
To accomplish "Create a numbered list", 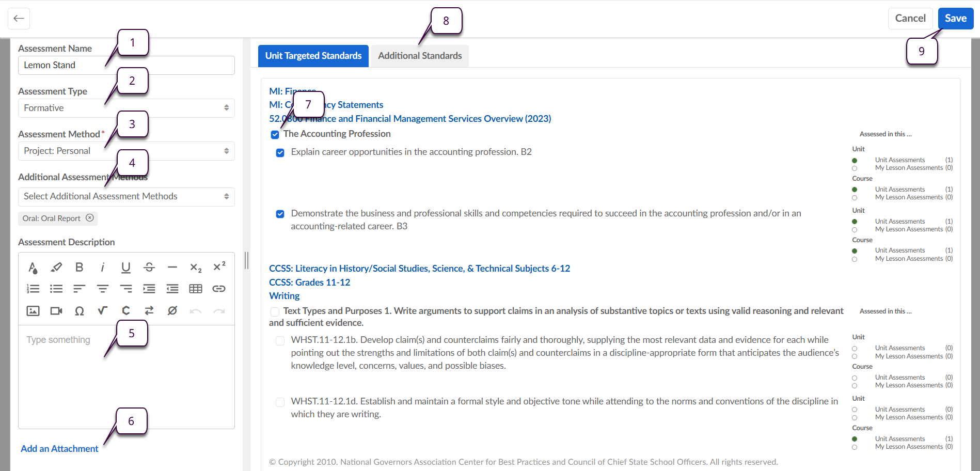I will [33, 289].
